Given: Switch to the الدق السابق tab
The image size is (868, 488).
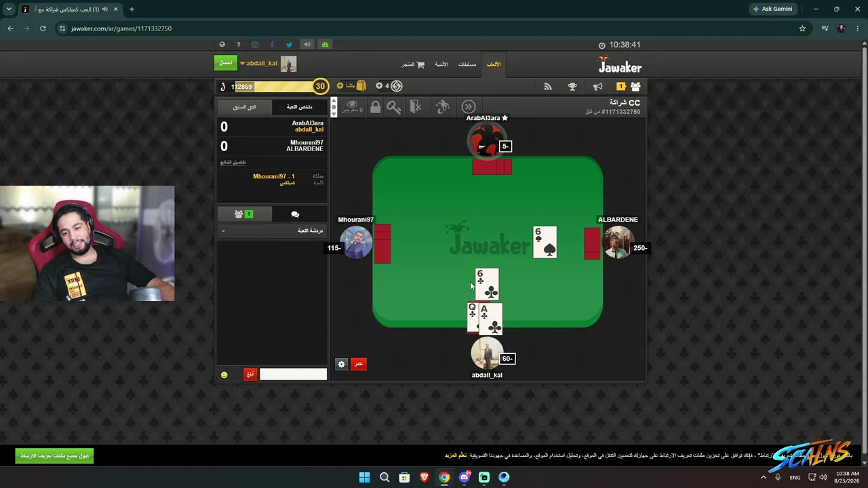Looking at the screenshot, I should (245, 107).
